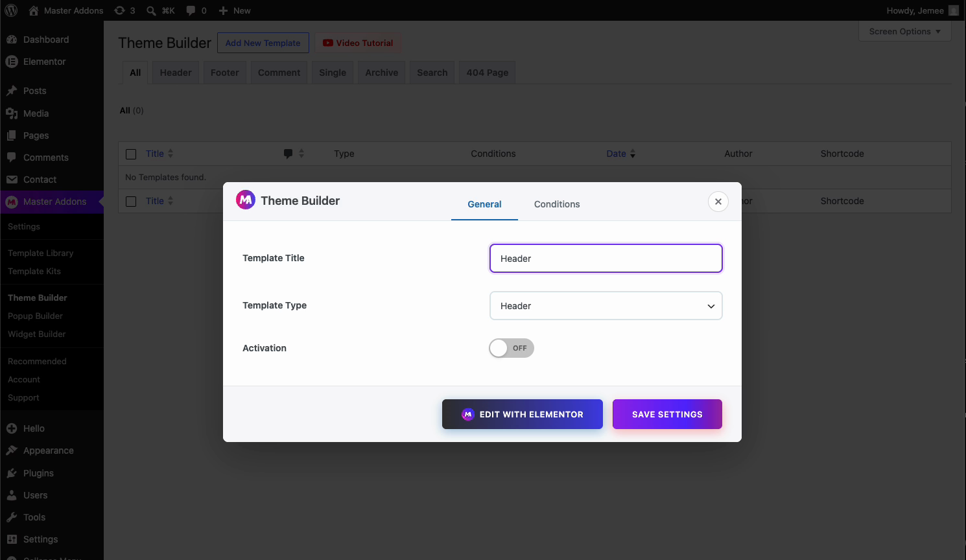966x560 pixels.
Task: Filter by Archive tab
Action: pyautogui.click(x=382, y=73)
